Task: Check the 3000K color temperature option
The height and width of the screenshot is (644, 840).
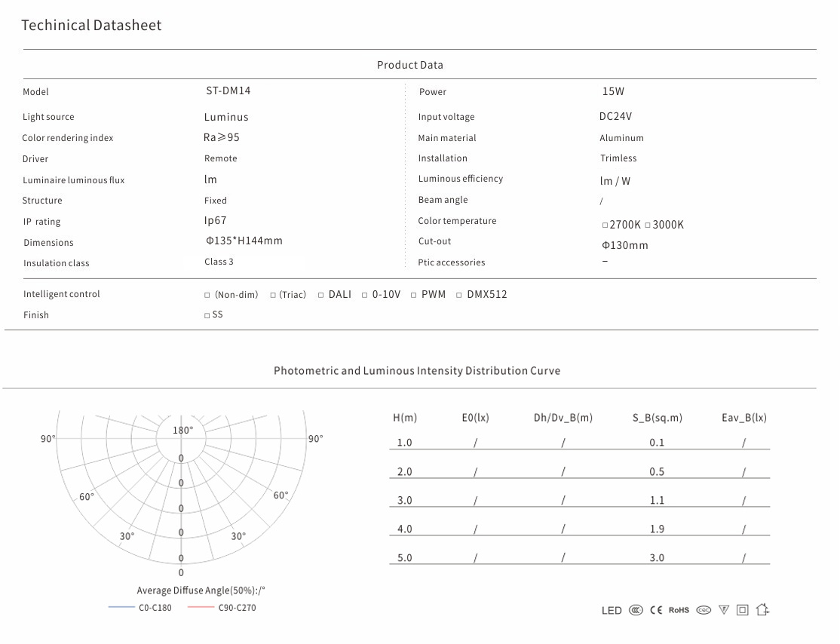Action: pyautogui.click(x=648, y=225)
